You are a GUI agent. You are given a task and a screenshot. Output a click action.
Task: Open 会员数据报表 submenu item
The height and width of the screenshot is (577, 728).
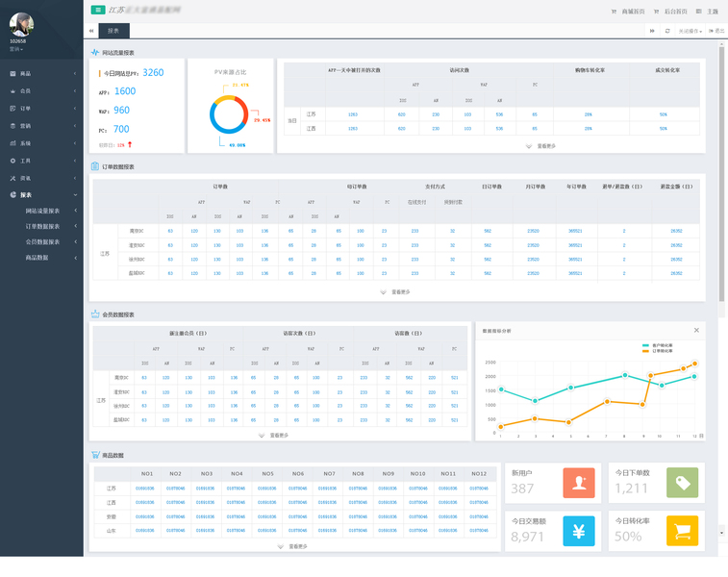click(x=42, y=241)
